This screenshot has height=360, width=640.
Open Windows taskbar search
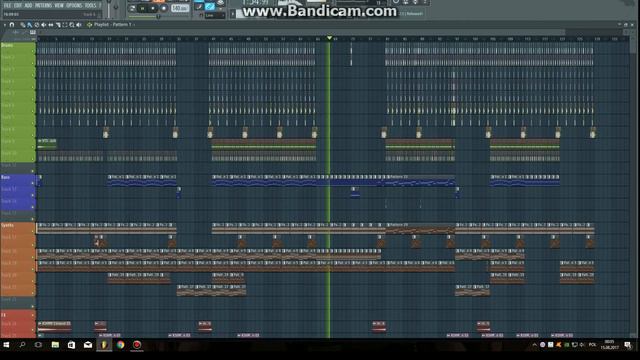pos(22,345)
